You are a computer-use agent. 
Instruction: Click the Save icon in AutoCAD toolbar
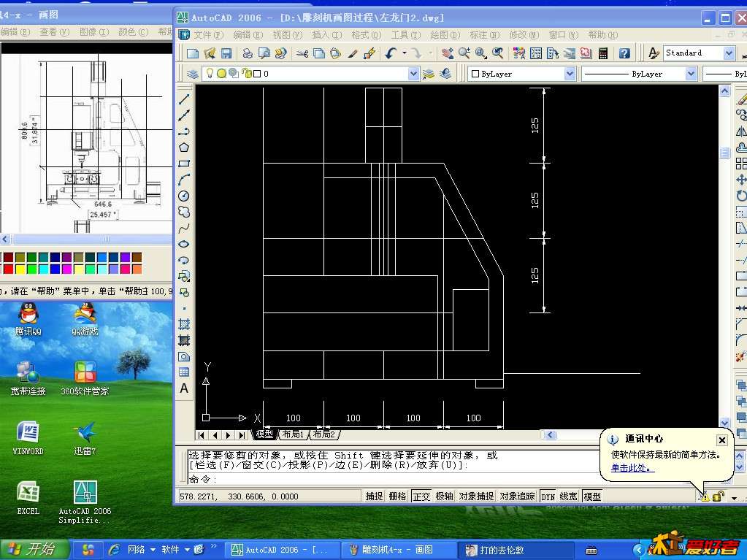pos(226,53)
